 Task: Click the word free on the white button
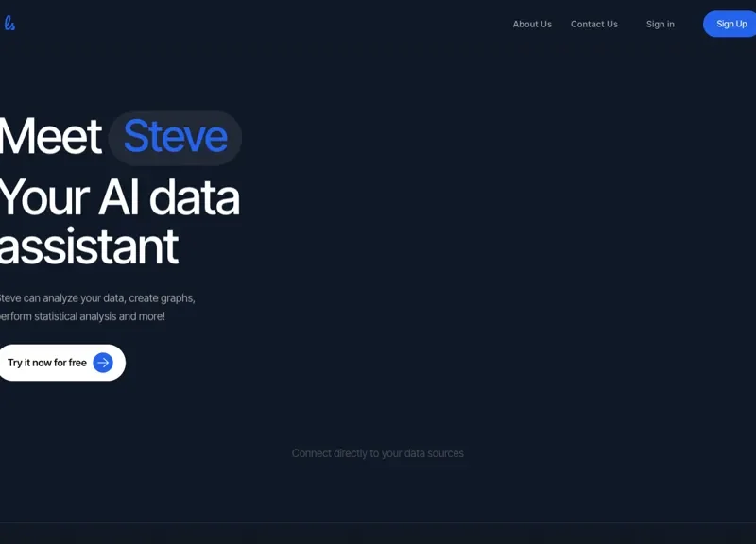tap(76, 363)
